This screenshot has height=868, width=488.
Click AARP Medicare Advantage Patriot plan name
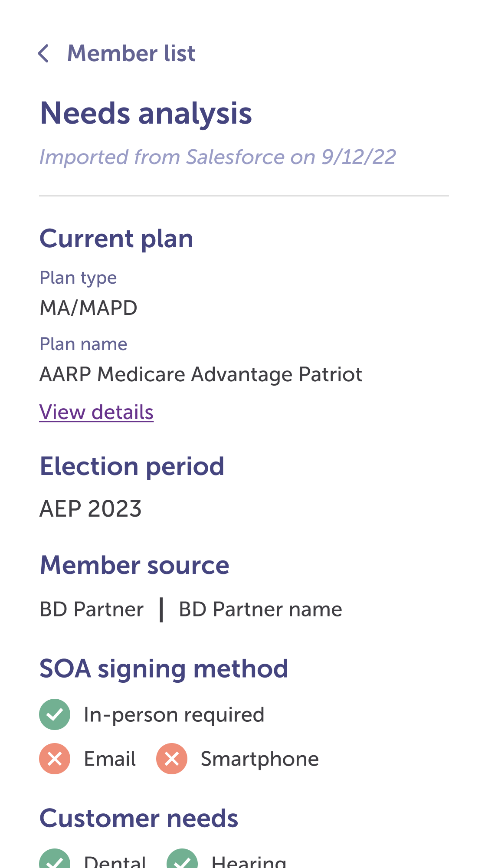tap(200, 374)
